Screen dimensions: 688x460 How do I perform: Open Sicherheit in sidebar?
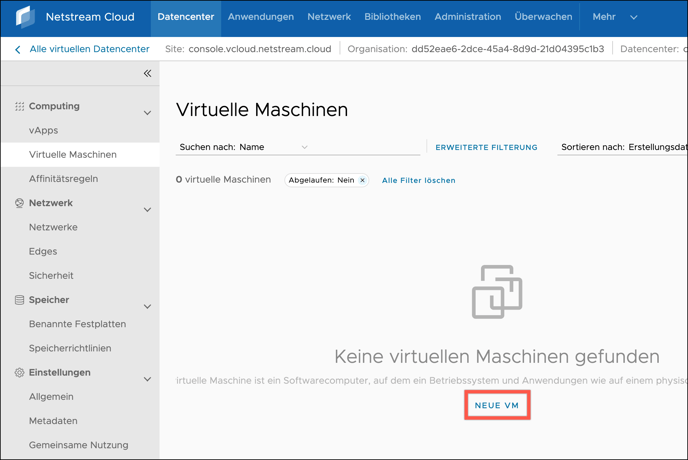51,276
